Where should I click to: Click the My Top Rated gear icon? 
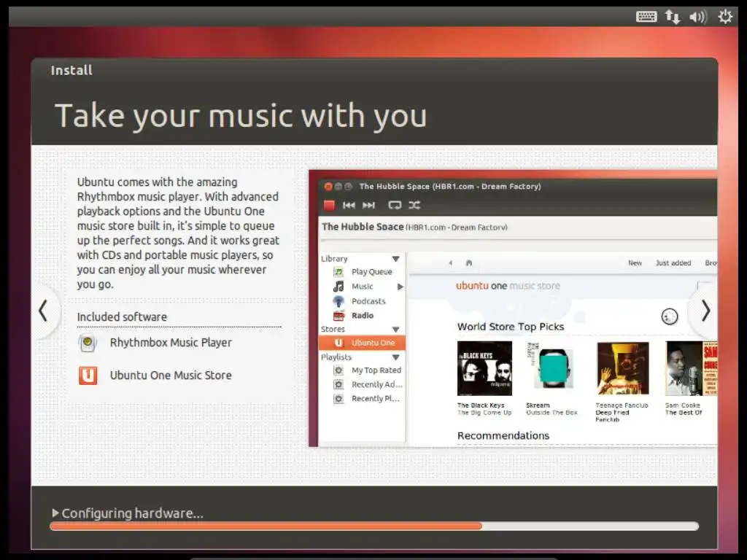tap(338, 370)
